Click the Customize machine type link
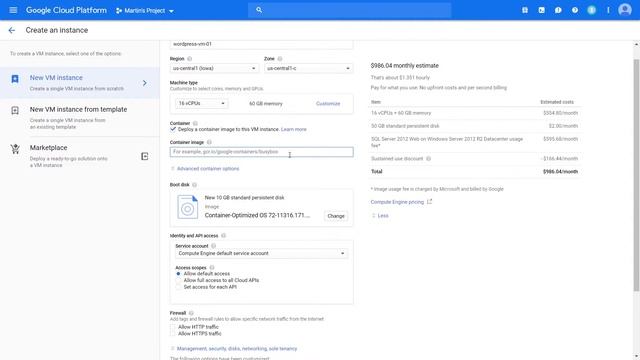 (x=328, y=104)
